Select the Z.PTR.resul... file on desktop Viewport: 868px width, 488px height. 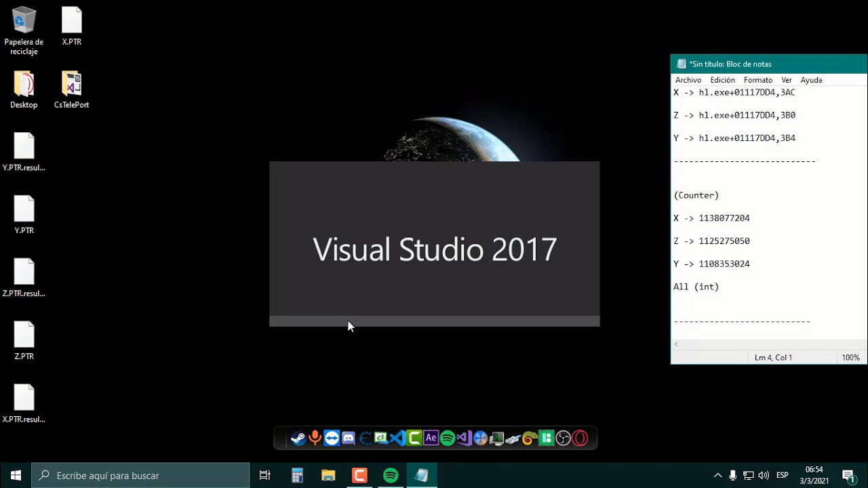[24, 279]
